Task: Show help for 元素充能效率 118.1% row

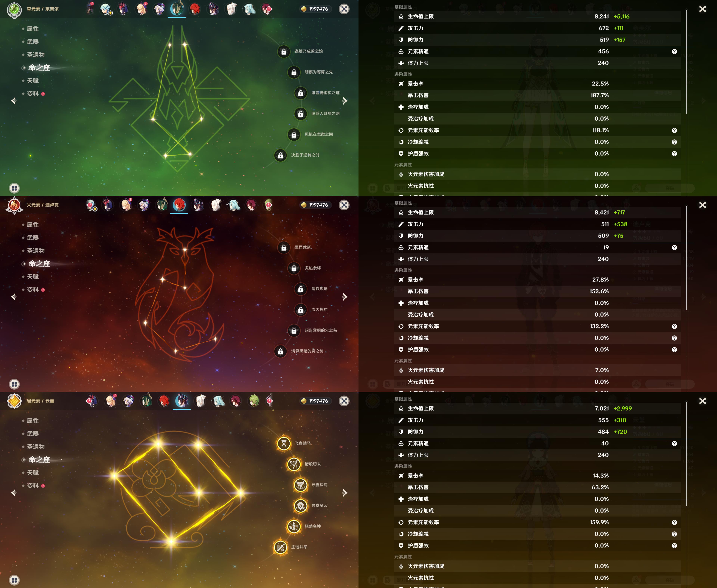Action: [674, 130]
